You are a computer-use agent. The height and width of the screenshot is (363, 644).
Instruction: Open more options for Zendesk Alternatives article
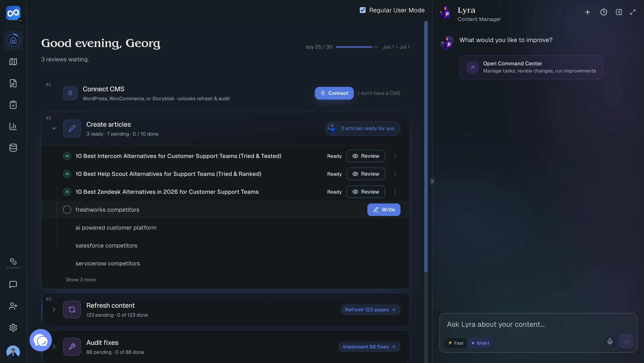[395, 192]
